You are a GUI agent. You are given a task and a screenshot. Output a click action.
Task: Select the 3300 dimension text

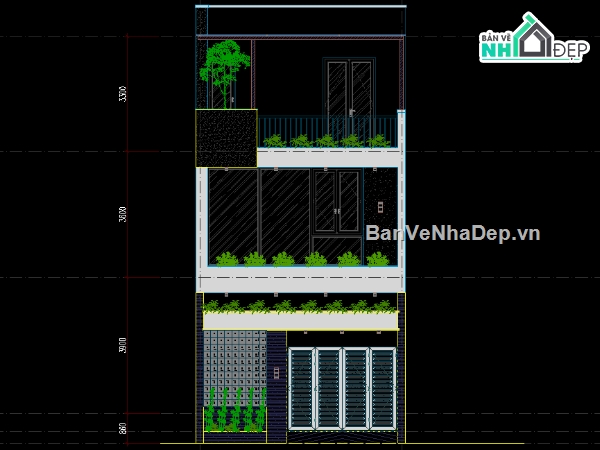coord(122,93)
